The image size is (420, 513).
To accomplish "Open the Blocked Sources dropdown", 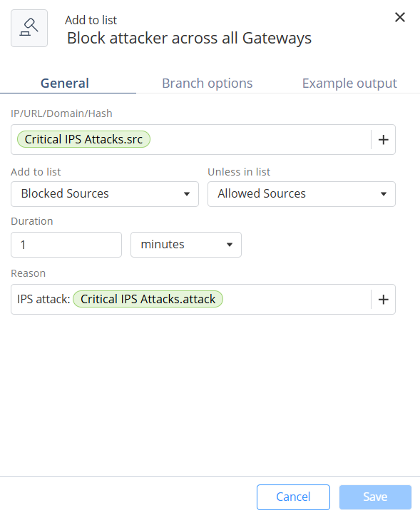I will coord(105,194).
